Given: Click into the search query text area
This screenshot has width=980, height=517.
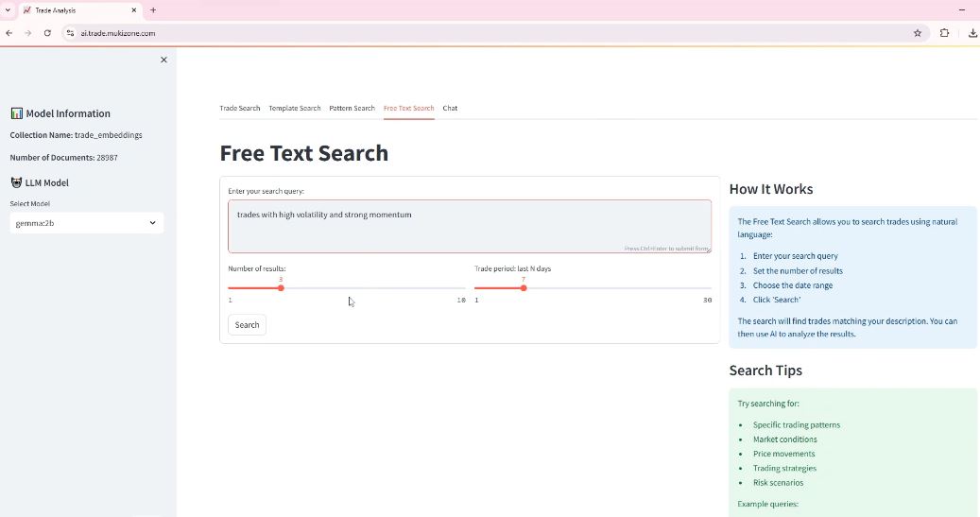Looking at the screenshot, I should point(470,226).
